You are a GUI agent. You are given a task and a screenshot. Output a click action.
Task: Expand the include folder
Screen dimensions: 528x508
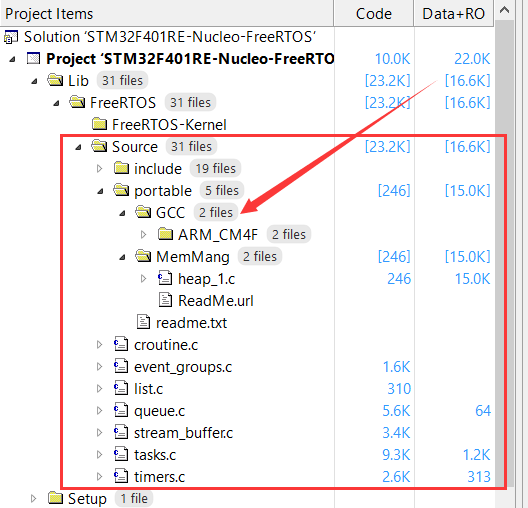100,168
